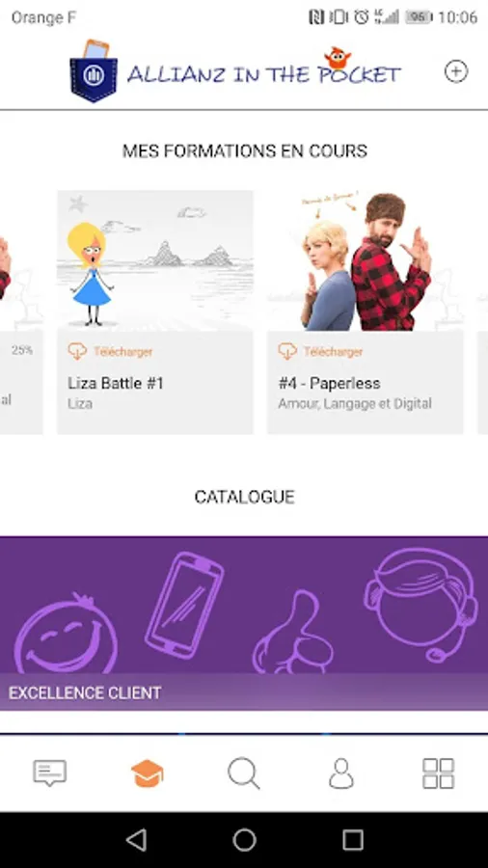Image resolution: width=488 pixels, height=868 pixels.
Task: Tap the Android recent apps square button
Action: click(352, 840)
